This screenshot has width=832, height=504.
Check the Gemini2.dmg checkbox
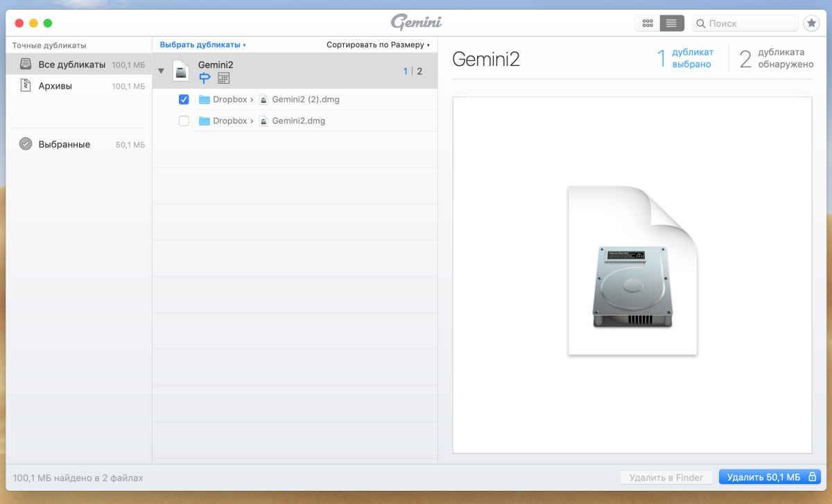click(x=184, y=121)
